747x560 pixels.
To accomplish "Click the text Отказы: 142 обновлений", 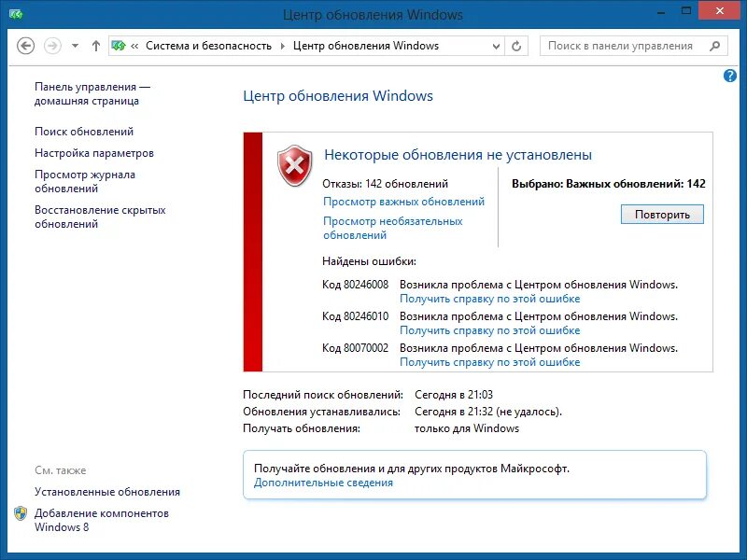I will [385, 184].
